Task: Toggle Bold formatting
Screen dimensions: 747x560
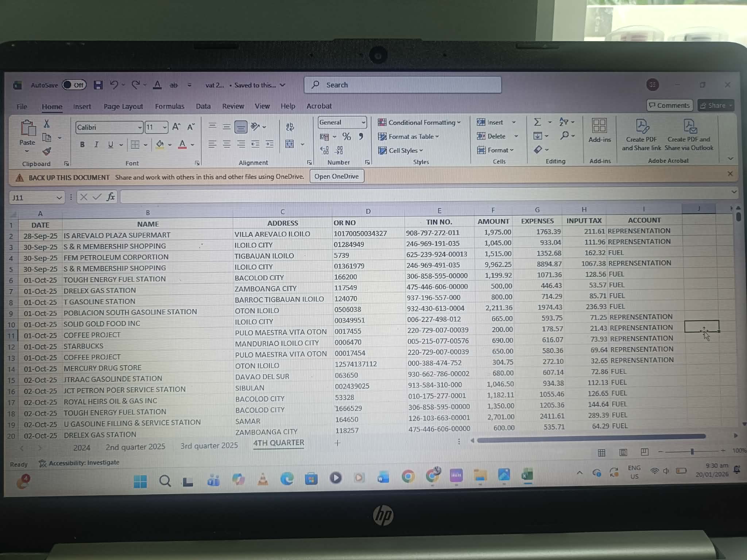Action: point(82,144)
